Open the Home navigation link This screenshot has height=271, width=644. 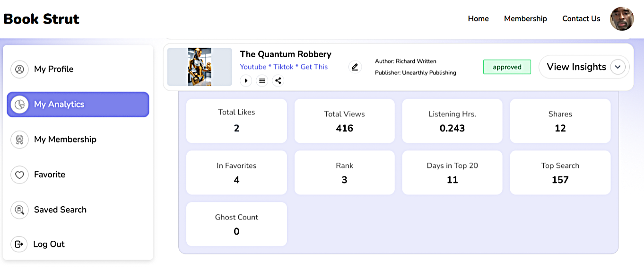pyautogui.click(x=478, y=19)
